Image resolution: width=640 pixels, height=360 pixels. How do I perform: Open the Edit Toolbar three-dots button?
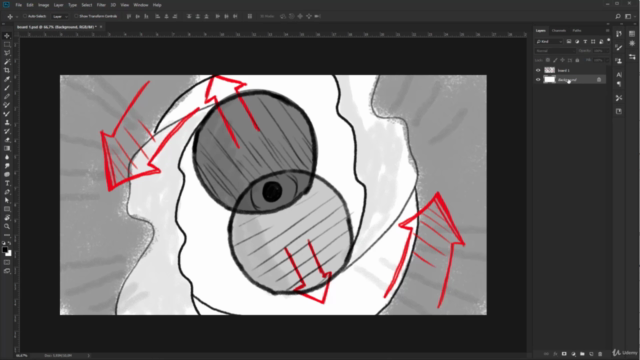[7, 235]
